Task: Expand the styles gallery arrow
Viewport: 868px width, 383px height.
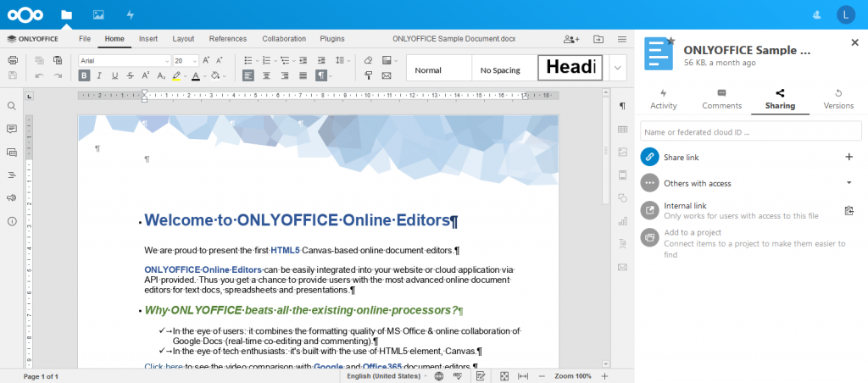Action: [x=618, y=68]
